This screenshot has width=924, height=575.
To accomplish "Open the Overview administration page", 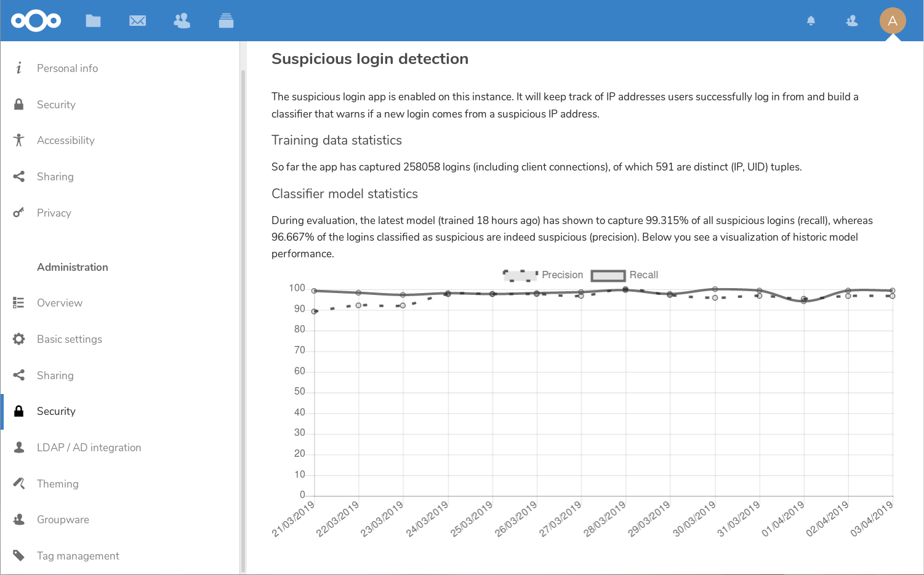I will [x=60, y=302].
